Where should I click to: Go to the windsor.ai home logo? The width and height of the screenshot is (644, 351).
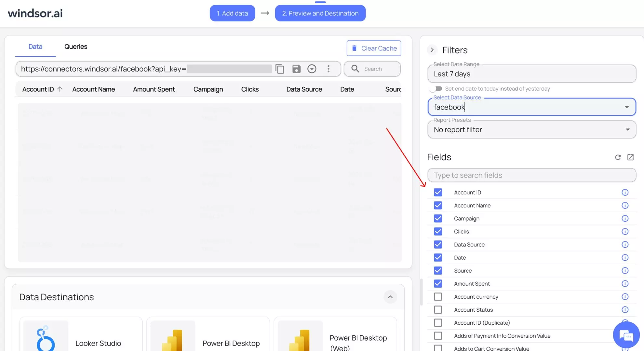pos(35,13)
